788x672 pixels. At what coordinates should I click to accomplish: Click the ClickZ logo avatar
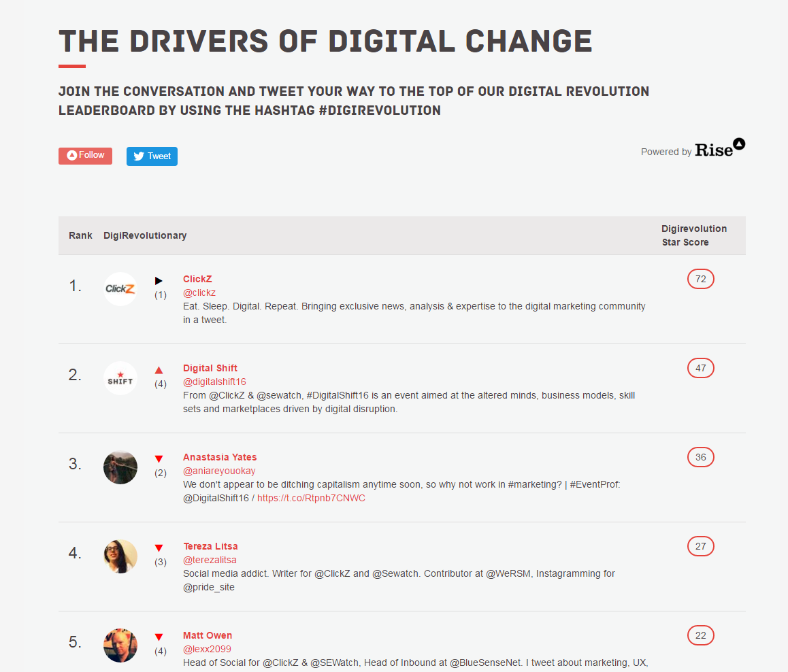[120, 289]
